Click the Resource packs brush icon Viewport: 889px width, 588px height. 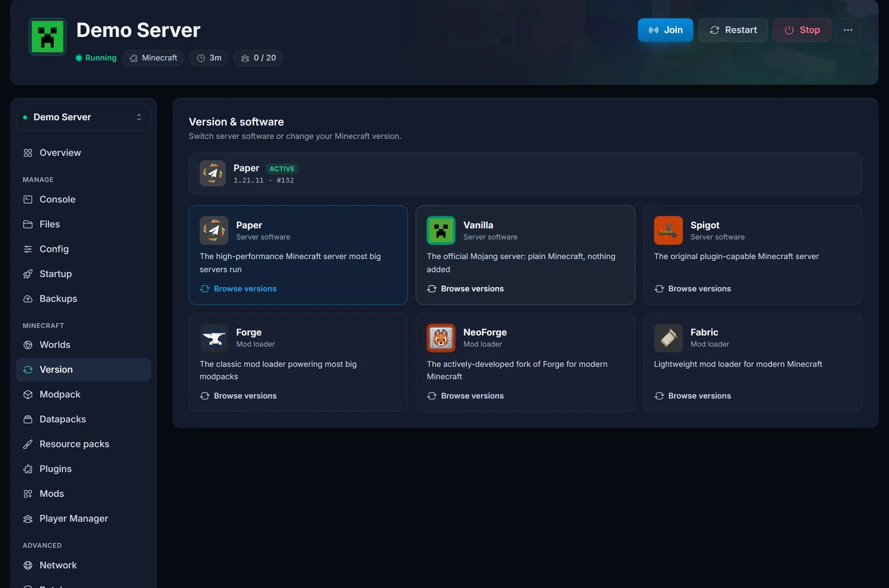tap(28, 444)
